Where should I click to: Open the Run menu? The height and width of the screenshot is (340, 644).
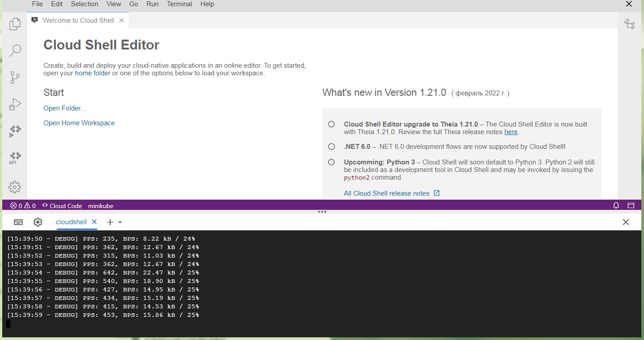(152, 4)
